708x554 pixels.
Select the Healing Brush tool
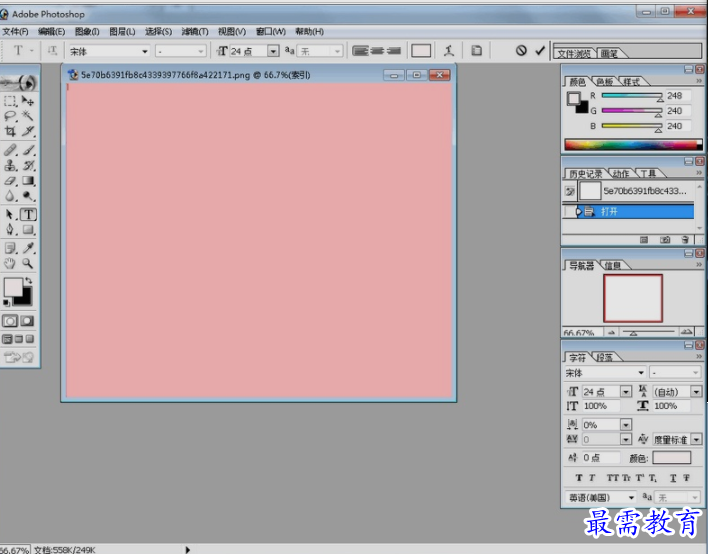[x=10, y=149]
